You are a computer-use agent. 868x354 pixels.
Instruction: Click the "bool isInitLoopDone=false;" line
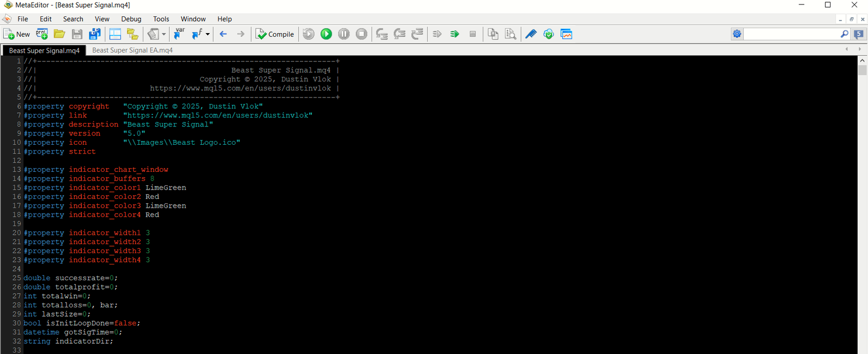[x=82, y=323]
